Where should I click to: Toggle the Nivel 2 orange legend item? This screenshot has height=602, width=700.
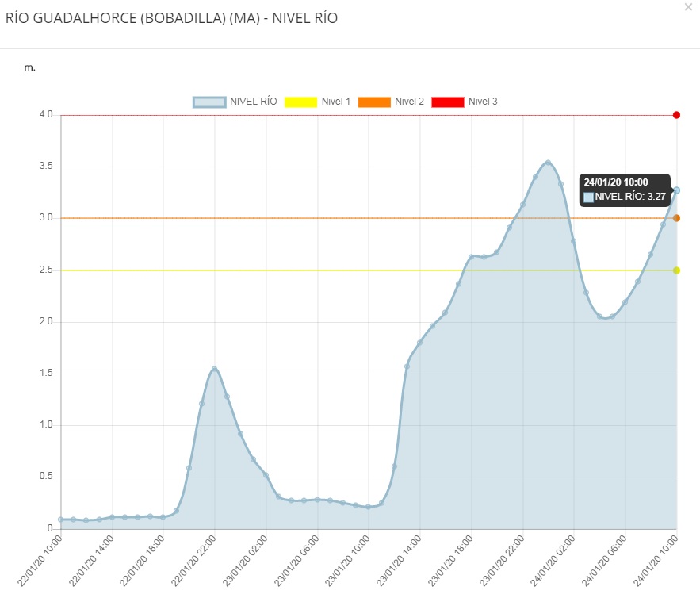click(x=391, y=102)
